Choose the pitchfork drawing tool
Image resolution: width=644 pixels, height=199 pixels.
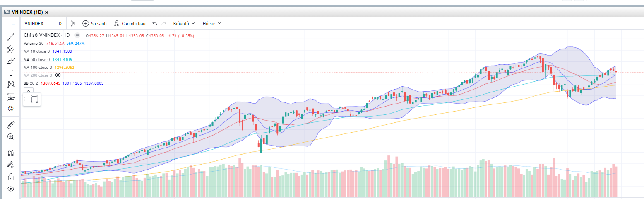point(11,49)
